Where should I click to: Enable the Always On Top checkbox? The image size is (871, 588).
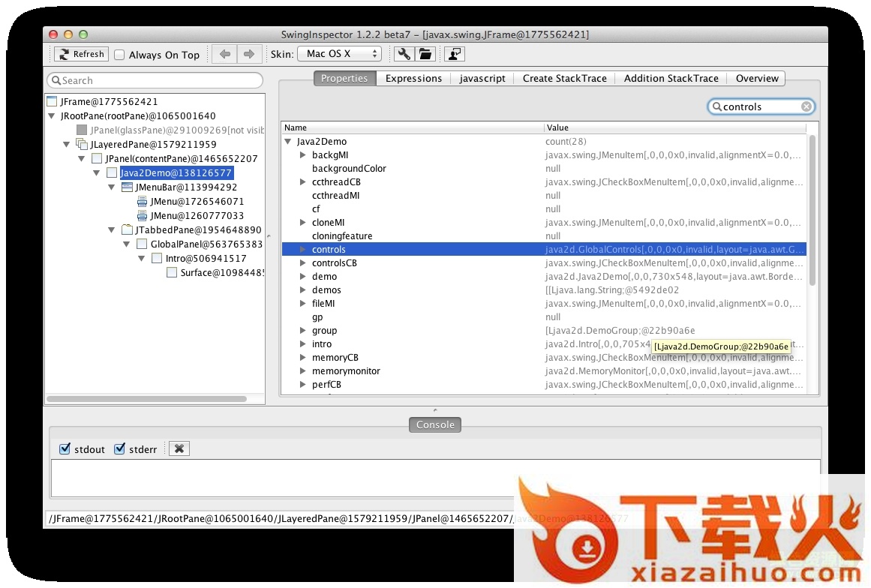pos(119,55)
